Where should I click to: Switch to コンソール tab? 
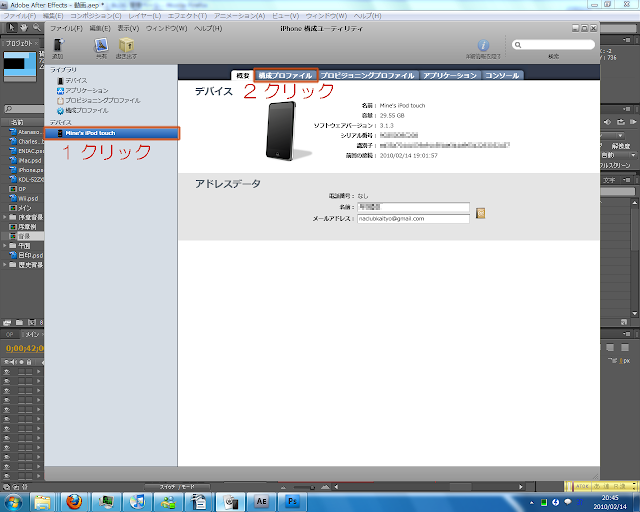(502, 76)
